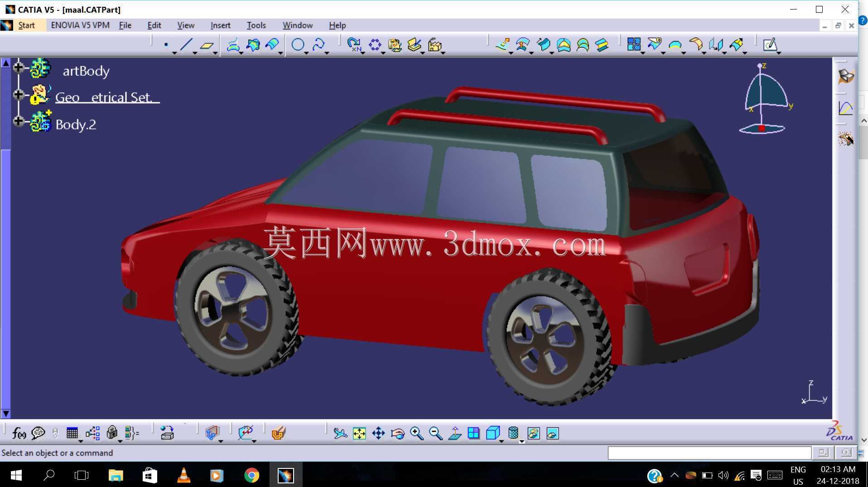Click the Normal View icon

tap(455, 433)
